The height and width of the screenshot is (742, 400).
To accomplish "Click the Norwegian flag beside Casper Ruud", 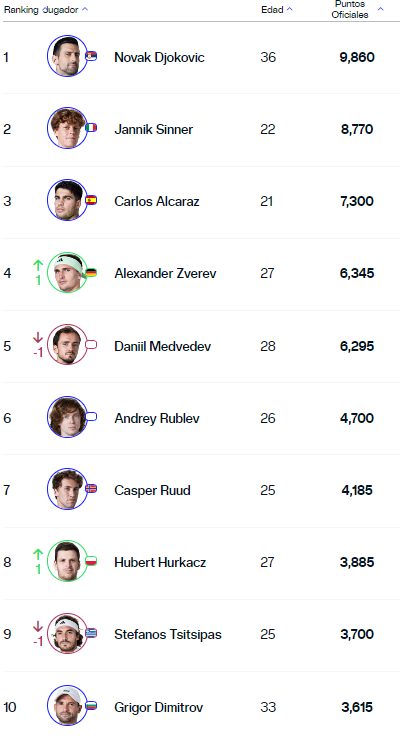I will [91, 488].
